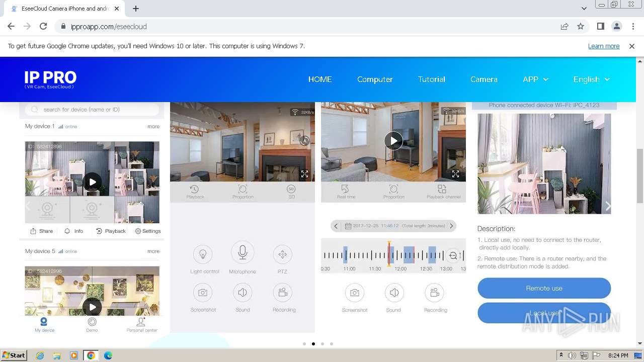The width and height of the screenshot is (644, 362).
Task: Click Proportion icon in playback panel
Action: click(393, 189)
